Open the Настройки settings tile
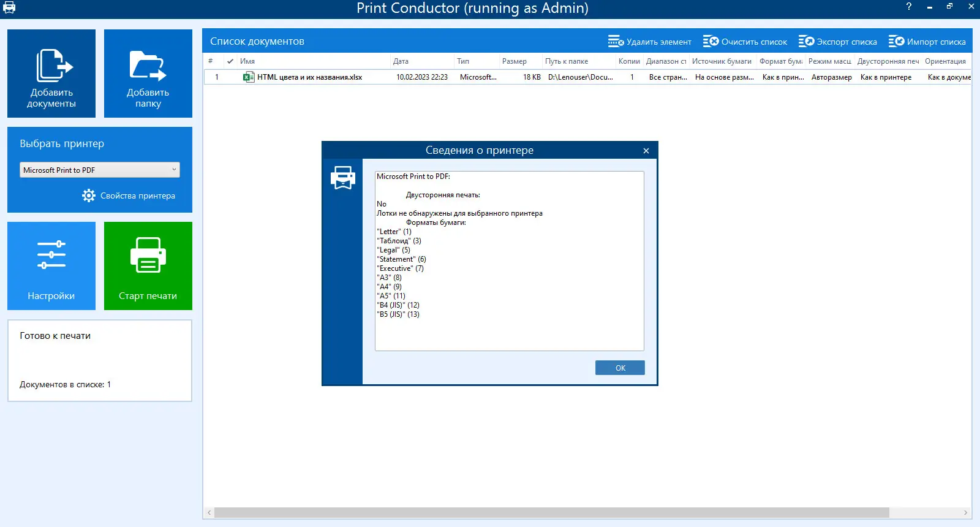Screen dimensions: 980x527 pos(51,266)
